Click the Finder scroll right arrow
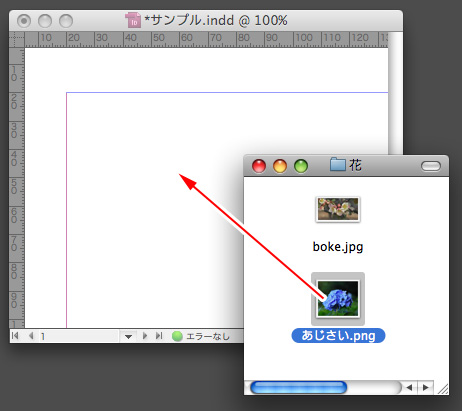 (426, 387)
